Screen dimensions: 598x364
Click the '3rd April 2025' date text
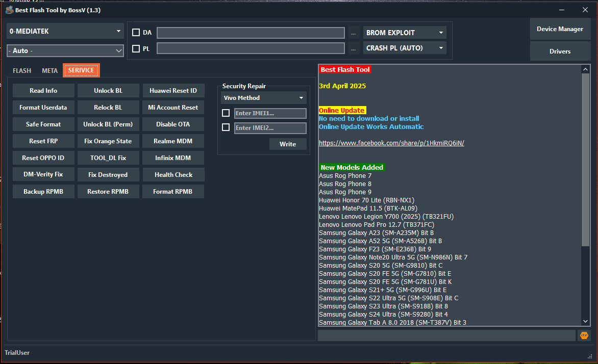coord(342,86)
